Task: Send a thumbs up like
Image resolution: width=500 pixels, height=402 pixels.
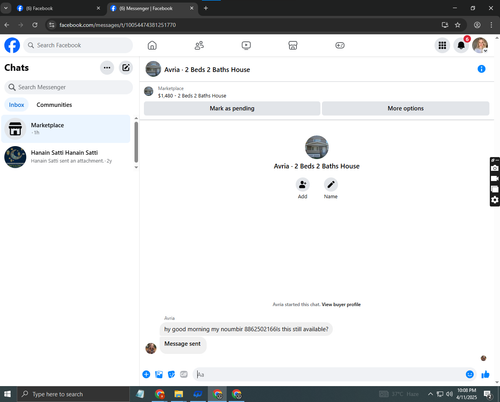Action: coord(485,374)
